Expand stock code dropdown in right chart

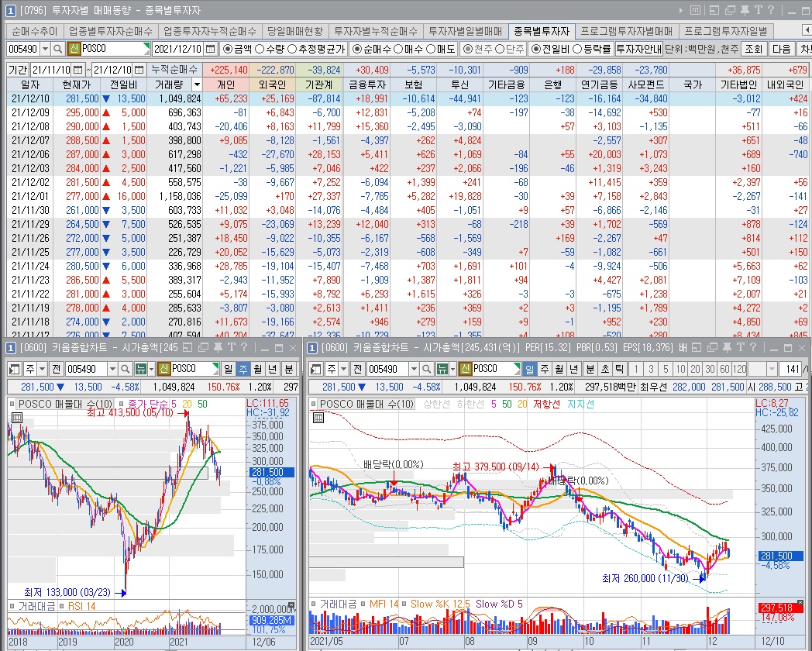pyautogui.click(x=413, y=369)
